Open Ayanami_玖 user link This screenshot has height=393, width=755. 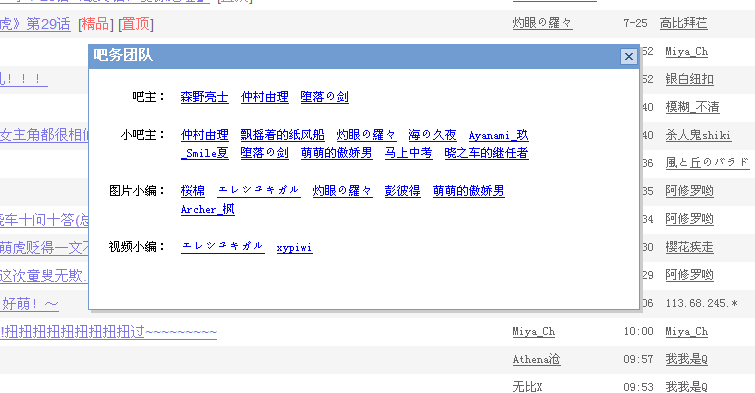(x=498, y=135)
